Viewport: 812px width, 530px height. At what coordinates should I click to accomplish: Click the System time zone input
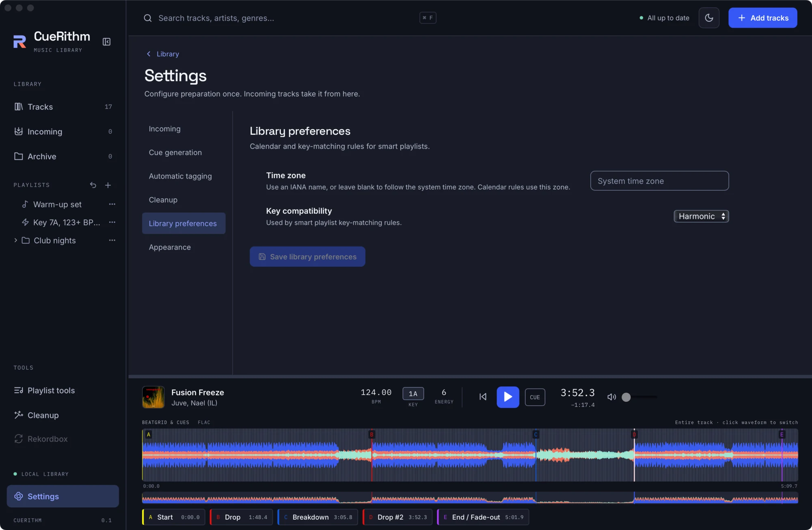(x=659, y=181)
